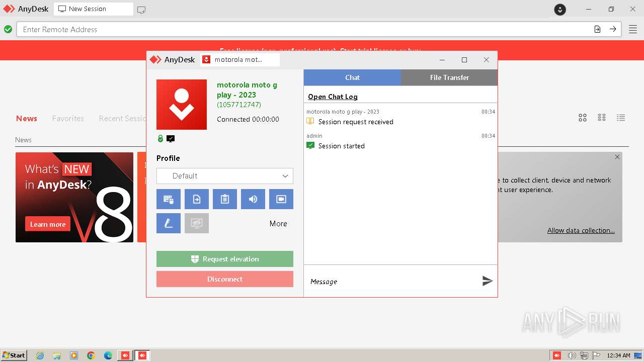Minimize the session window
Image resolution: width=644 pixels, height=362 pixels.
pyautogui.click(x=442, y=60)
